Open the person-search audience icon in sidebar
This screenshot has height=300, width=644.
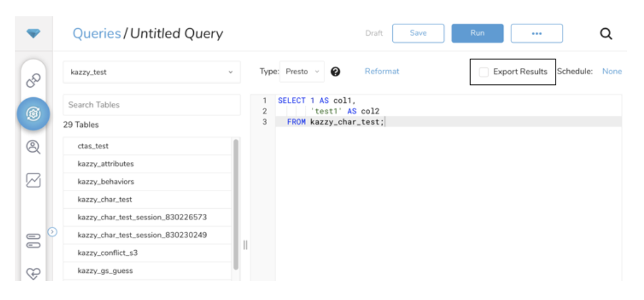coord(33,147)
